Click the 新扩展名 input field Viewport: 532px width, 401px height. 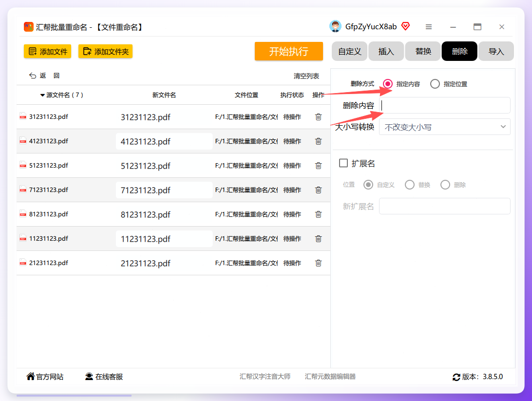(444, 206)
